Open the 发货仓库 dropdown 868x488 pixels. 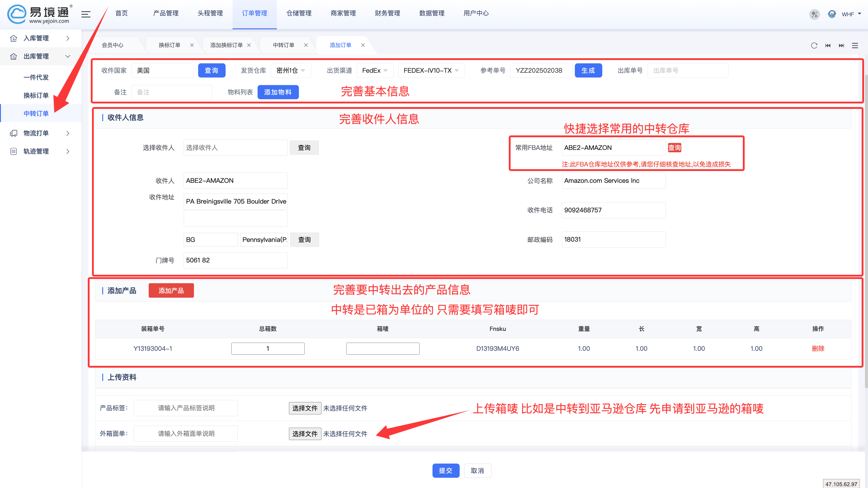[290, 71]
